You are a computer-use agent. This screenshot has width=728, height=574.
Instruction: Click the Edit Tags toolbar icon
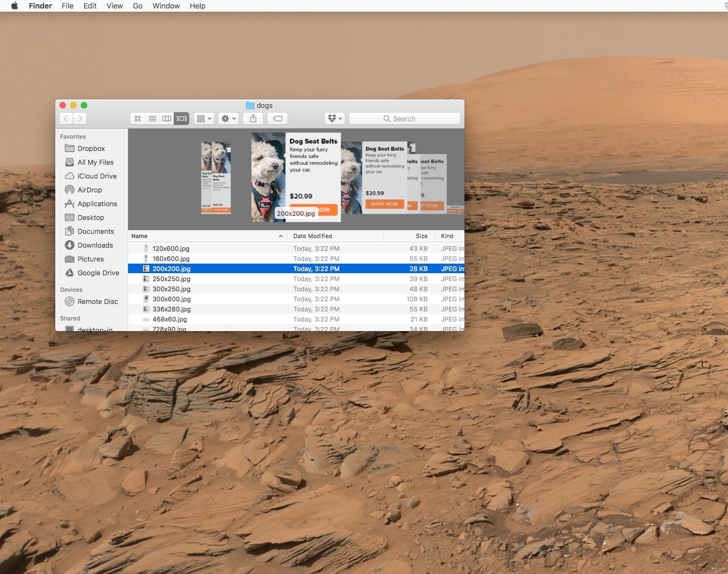(x=277, y=119)
